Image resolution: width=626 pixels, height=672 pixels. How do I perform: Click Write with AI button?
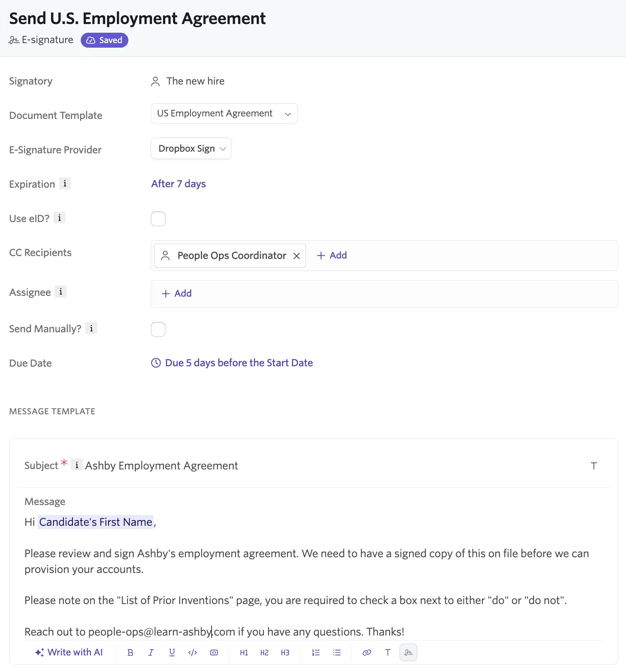tap(69, 653)
